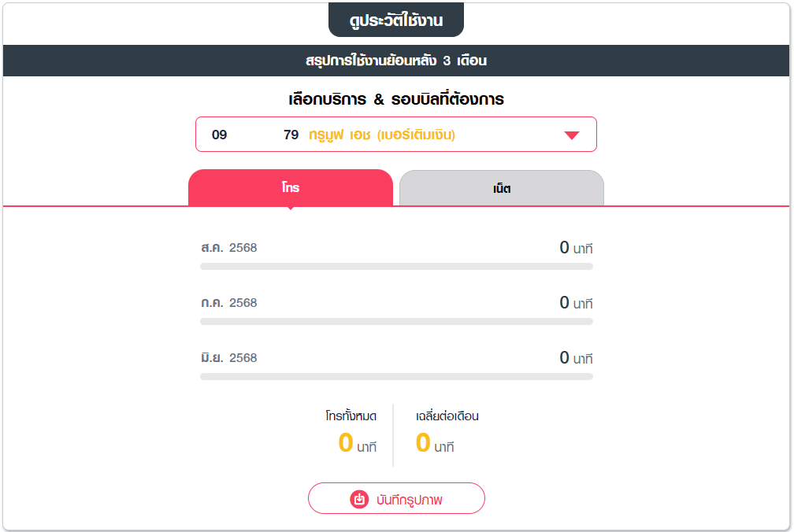
Task: Click the เฉลี่ยต่อเดือน average minutes value
Action: coord(435,443)
